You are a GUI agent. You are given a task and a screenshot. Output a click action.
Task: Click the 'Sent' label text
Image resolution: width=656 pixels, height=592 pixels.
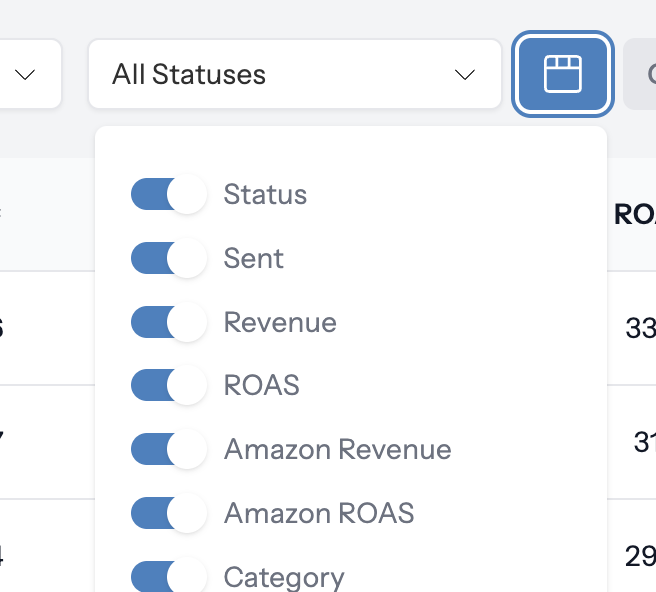[254, 258]
